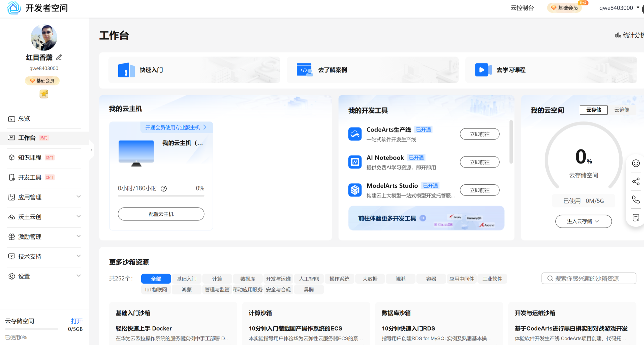Screen dimensions: 644x345
Task: Filter sandboxes by 鸿蒙
Action: 186,290
